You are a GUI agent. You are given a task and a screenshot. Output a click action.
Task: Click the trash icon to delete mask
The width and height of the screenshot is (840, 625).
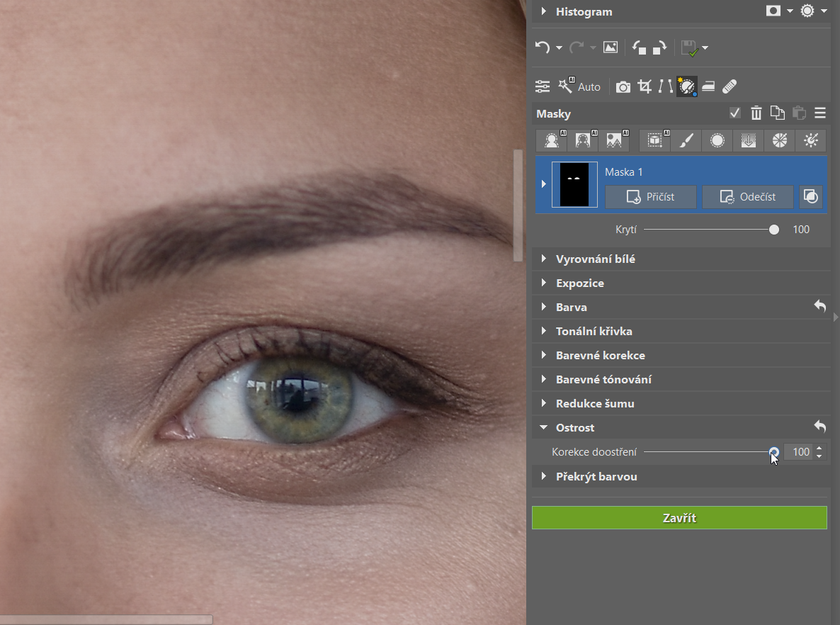coord(756,113)
